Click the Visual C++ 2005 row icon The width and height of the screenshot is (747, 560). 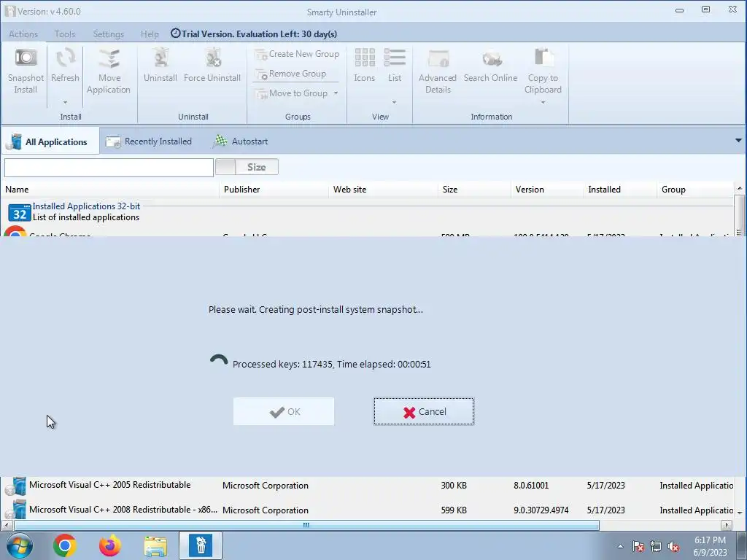(x=15, y=486)
